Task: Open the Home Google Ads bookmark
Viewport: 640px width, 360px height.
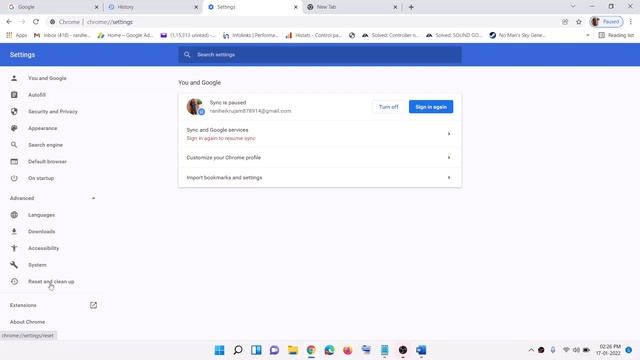Action: [125, 35]
